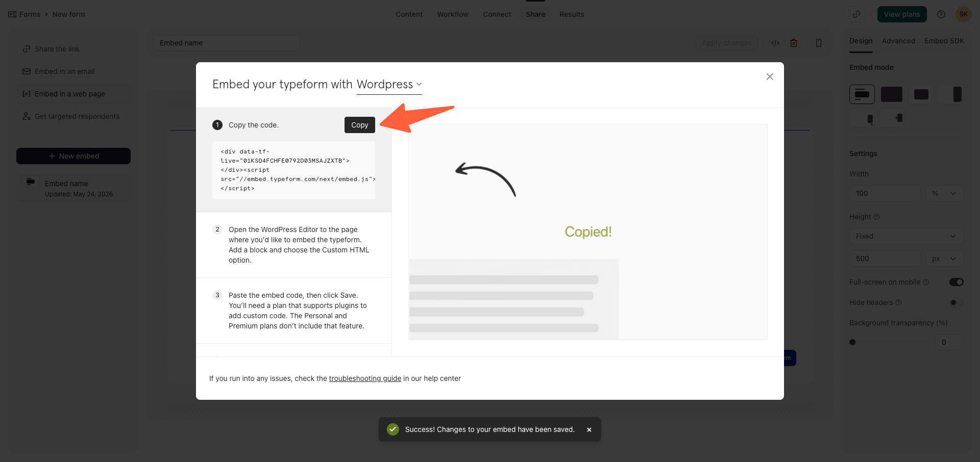Select Embed in a web page option
Screen dimensions: 980x462
click(x=73, y=94)
